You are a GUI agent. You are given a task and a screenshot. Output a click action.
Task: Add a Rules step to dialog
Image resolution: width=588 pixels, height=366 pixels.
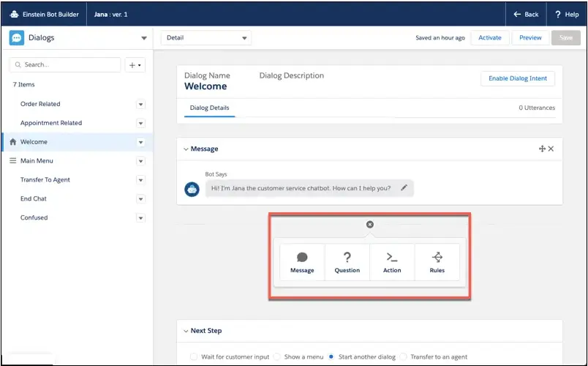pyautogui.click(x=437, y=262)
